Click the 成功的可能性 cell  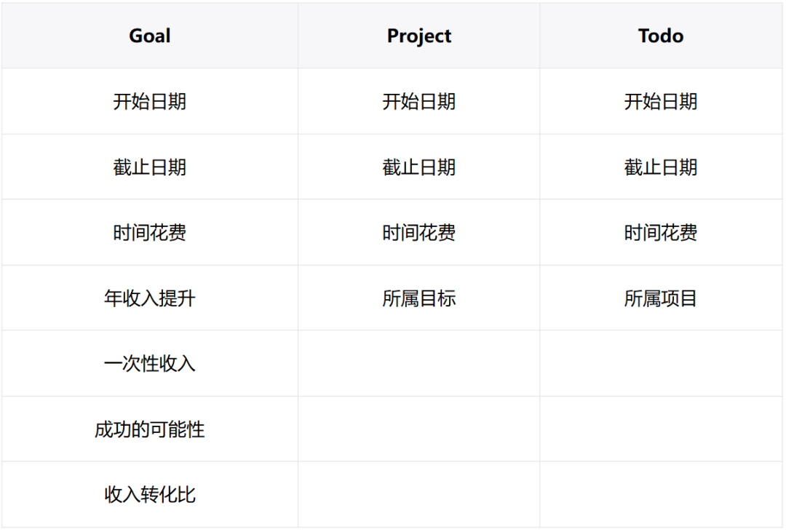(x=149, y=429)
